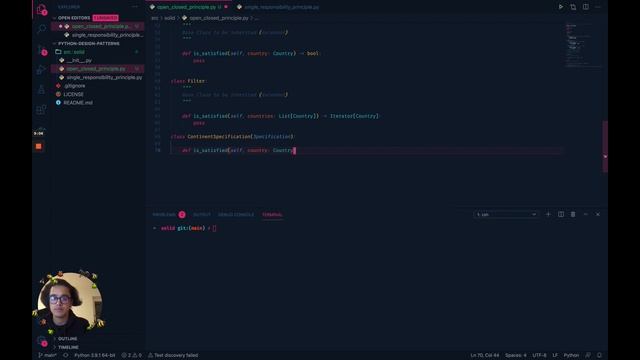Open the editor more actions ellipsis
This screenshot has height=360, width=640.
point(598,7)
